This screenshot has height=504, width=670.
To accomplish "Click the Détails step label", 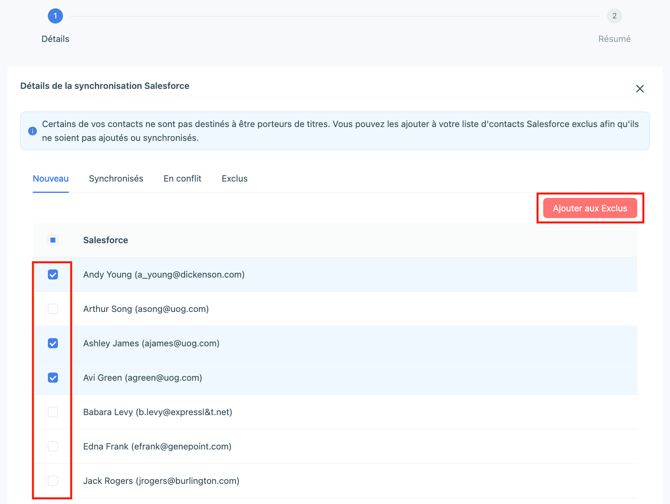I will [55, 39].
